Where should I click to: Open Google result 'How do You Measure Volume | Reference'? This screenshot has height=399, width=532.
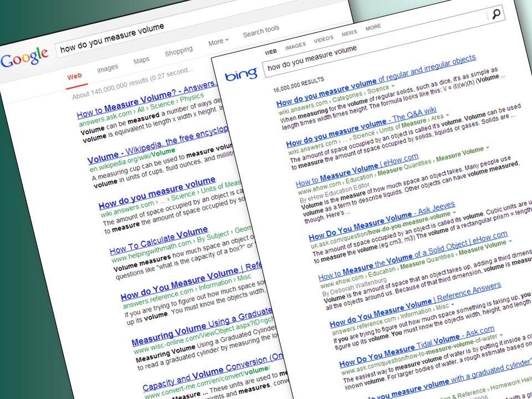(191, 282)
